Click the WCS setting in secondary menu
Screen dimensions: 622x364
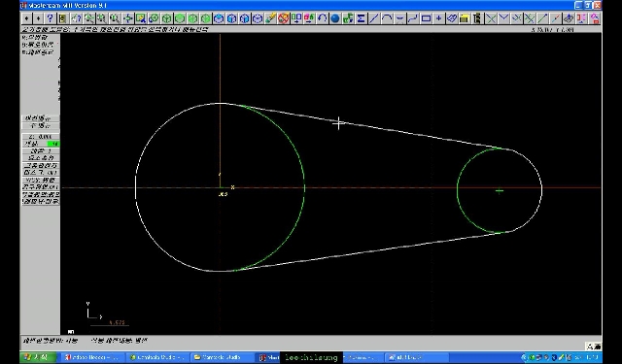pyautogui.click(x=41, y=180)
